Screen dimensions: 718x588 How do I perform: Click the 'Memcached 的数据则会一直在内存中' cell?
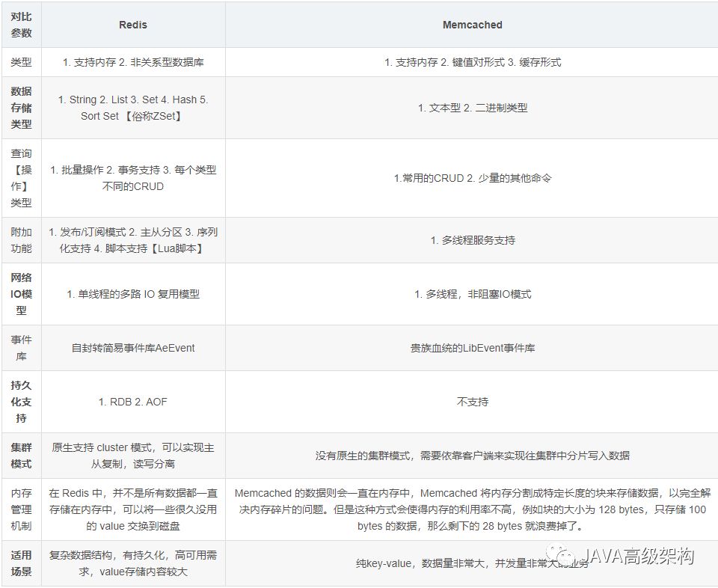(472, 509)
